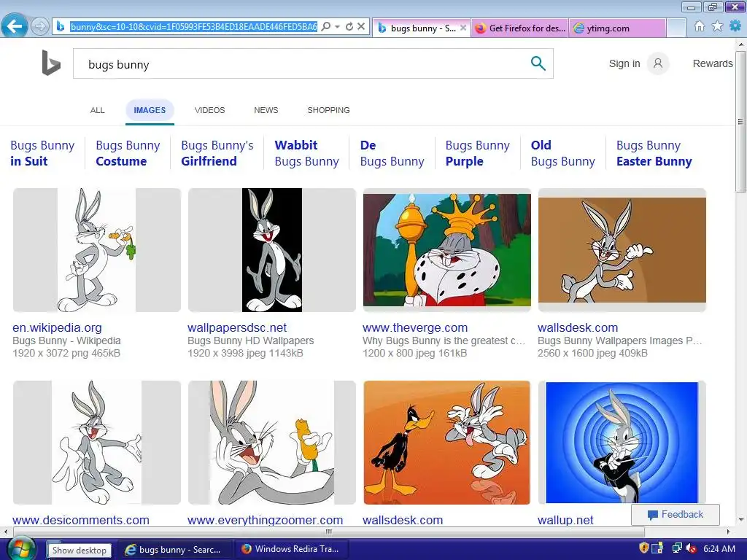Select 'Bugs Bunny in Suit' suggestion
747x560 pixels.
click(42, 153)
